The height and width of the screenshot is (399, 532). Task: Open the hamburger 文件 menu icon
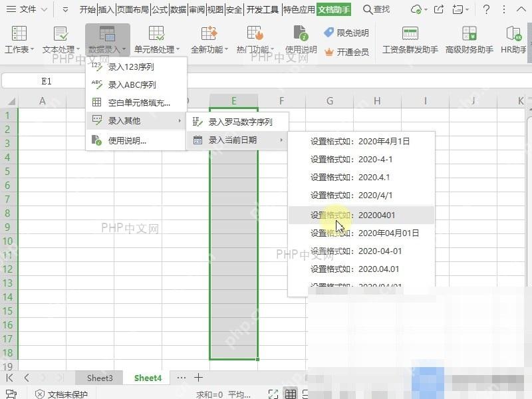click(x=11, y=9)
